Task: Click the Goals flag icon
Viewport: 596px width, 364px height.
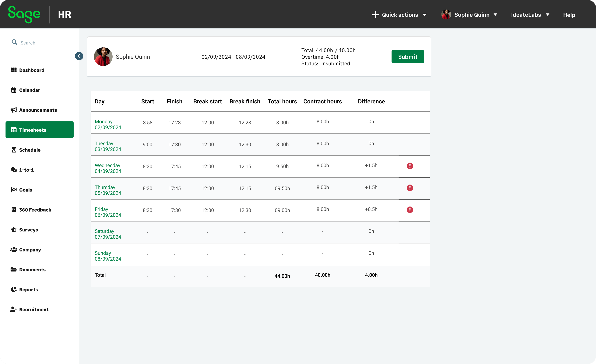Action: tap(14, 190)
